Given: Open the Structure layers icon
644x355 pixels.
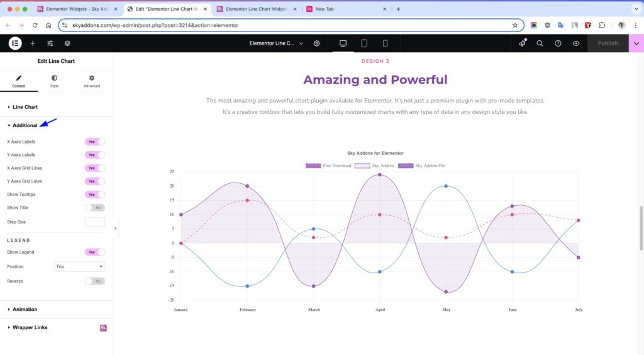Looking at the screenshot, I should tap(67, 43).
